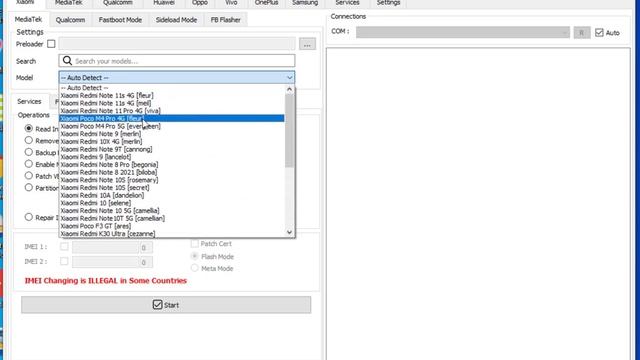Switch to Fastboot Mode tab
The image size is (640, 360).
[120, 20]
